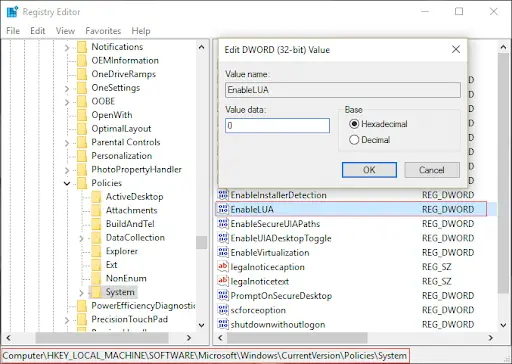
Task: Select the Decimal base radio button
Action: (354, 140)
